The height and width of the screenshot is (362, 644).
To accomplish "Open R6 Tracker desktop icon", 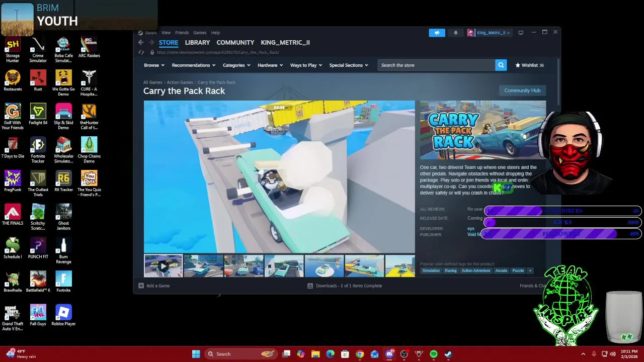I will click(63, 181).
